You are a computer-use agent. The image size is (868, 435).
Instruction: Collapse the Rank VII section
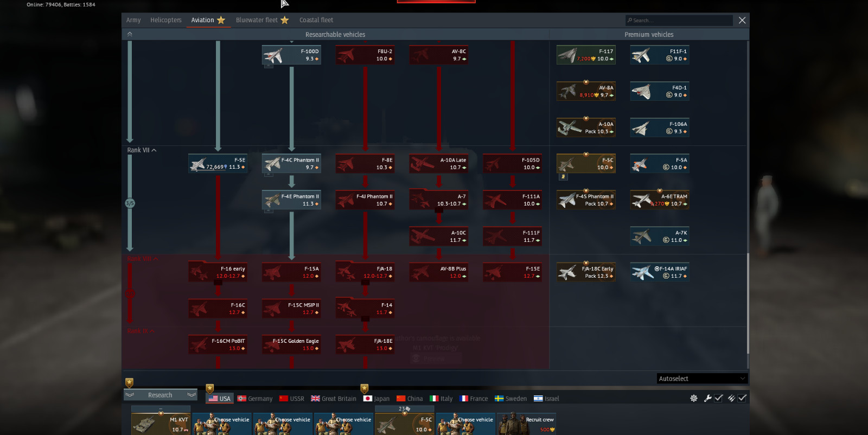(142, 150)
